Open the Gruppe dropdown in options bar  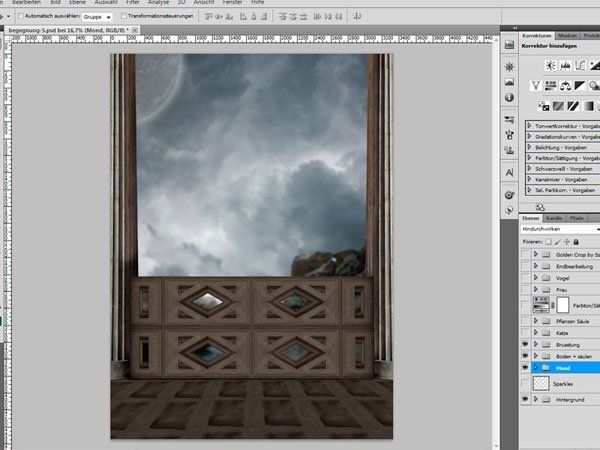pyautogui.click(x=98, y=17)
